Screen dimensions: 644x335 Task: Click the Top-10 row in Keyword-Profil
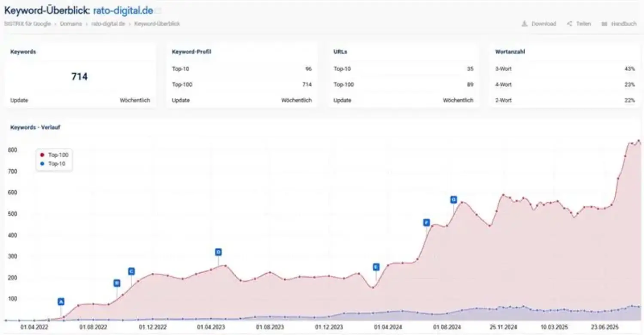point(242,69)
